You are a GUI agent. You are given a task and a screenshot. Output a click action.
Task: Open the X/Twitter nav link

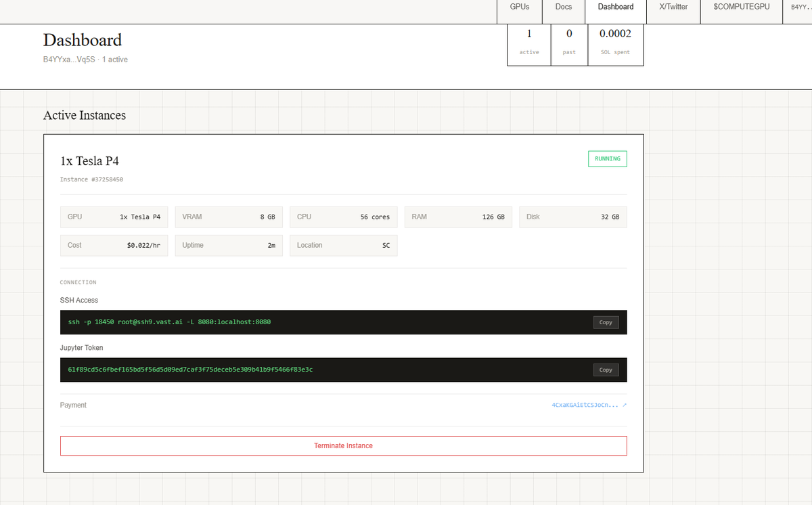(673, 7)
